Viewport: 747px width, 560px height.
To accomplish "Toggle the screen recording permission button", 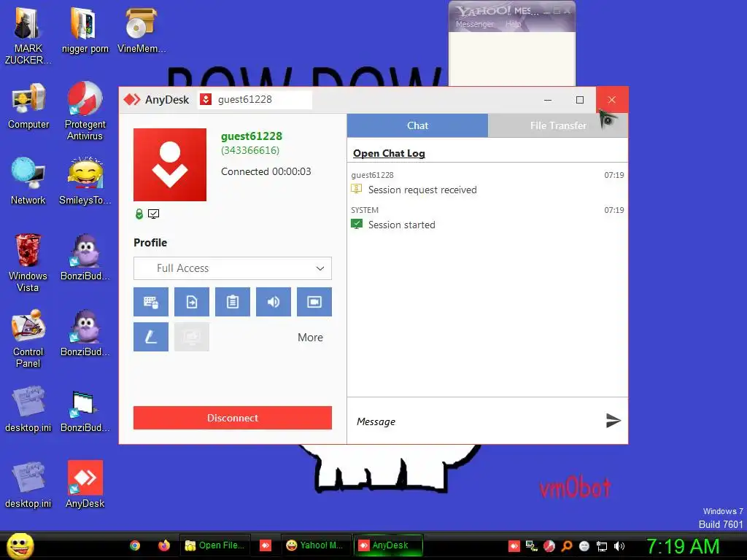I will pyautogui.click(x=314, y=302).
